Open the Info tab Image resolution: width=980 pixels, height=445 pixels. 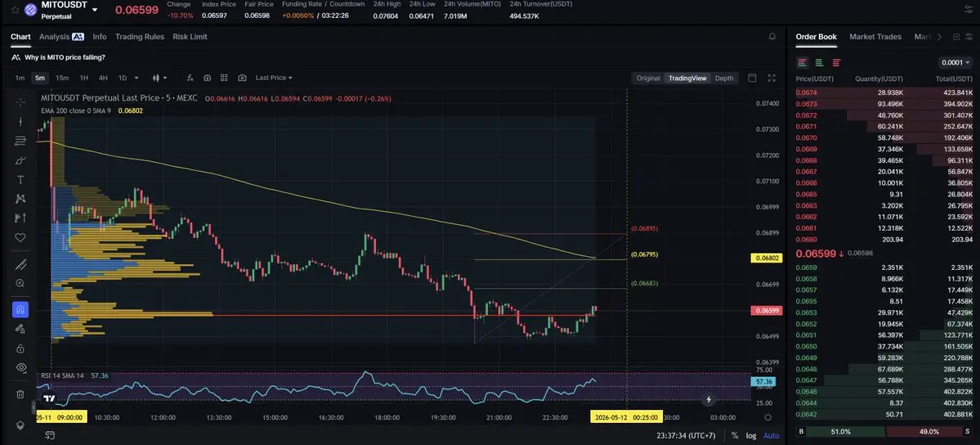(100, 37)
